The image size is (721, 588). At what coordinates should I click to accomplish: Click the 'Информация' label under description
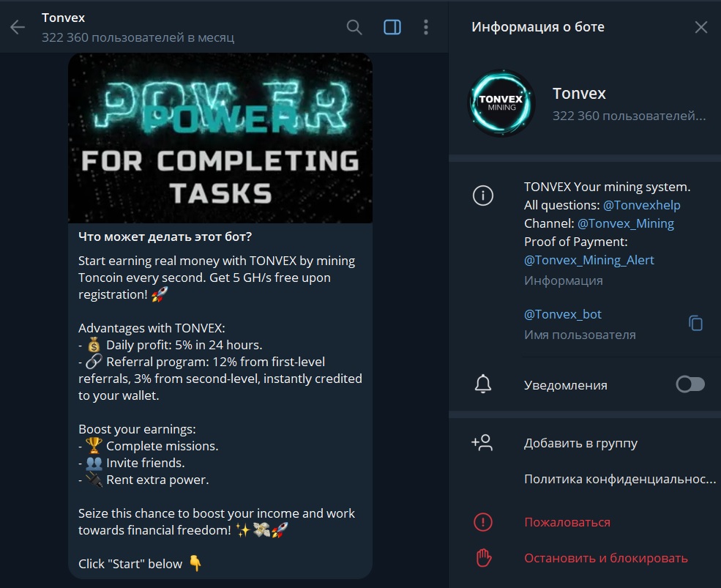[564, 280]
